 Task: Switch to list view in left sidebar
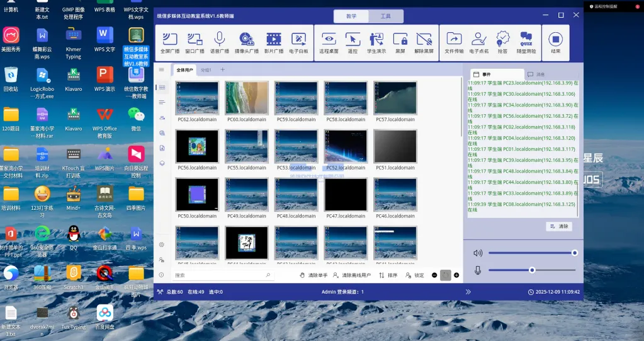click(162, 102)
